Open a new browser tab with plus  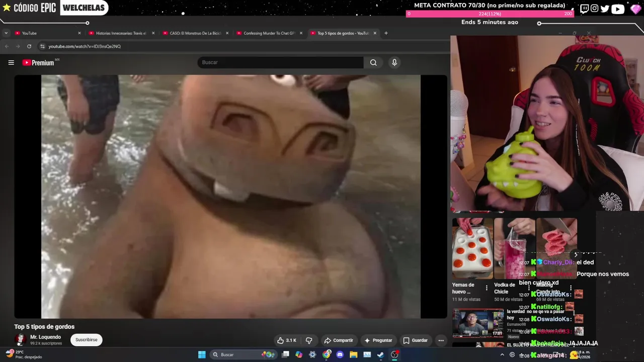click(386, 33)
